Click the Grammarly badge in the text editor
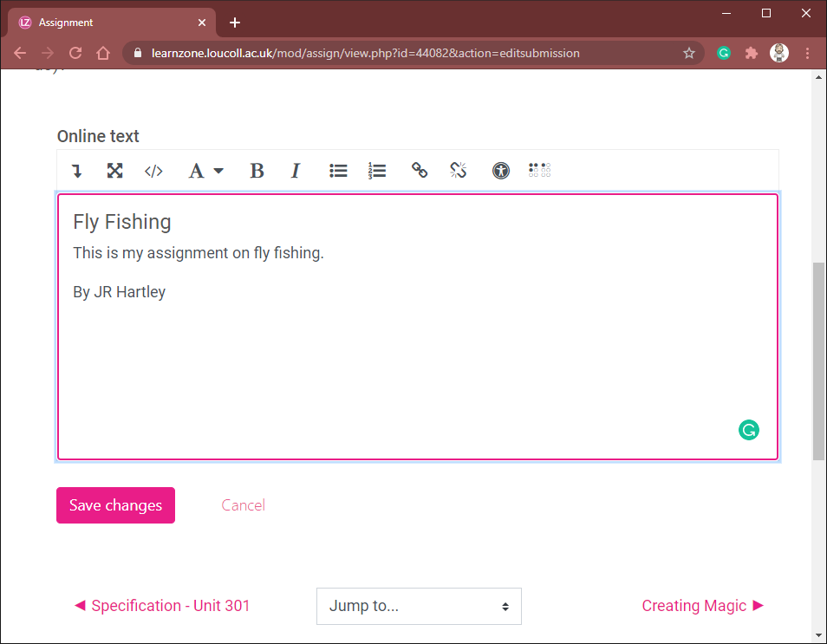Image resolution: width=827 pixels, height=644 pixels. (748, 431)
